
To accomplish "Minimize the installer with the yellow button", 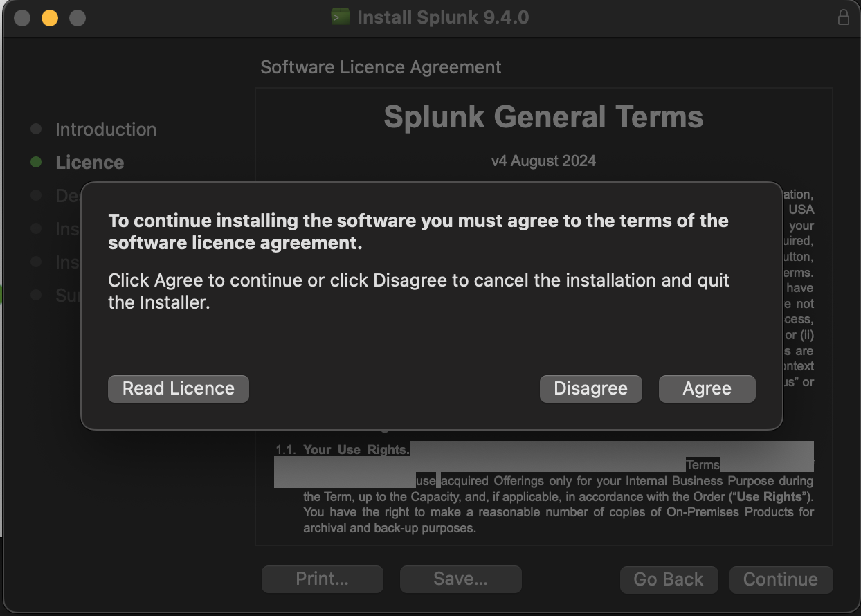I will (50, 18).
